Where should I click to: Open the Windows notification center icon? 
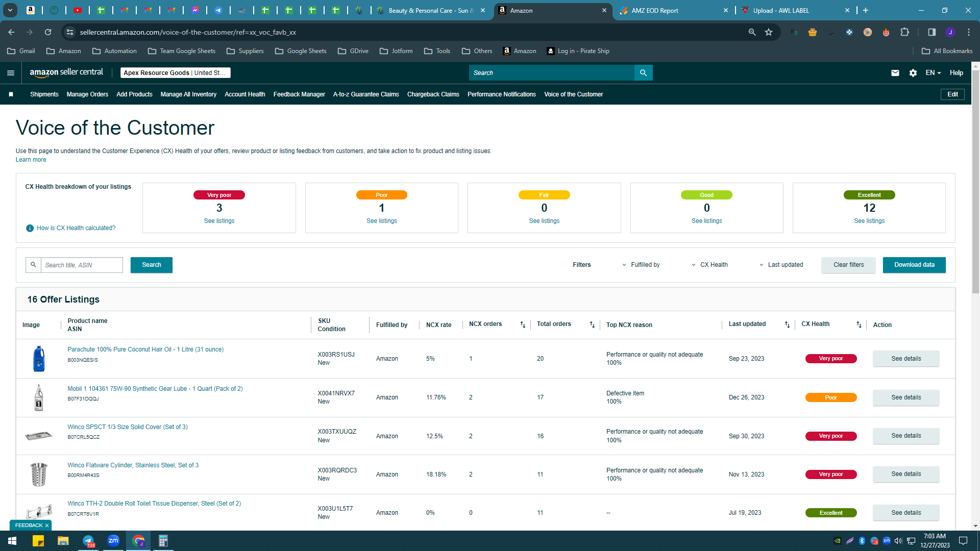point(963,541)
